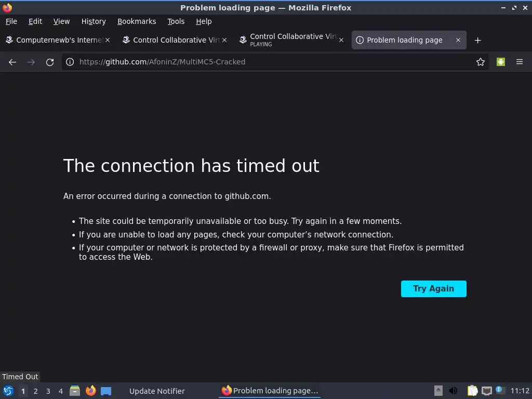Switch to workspace 2

pos(36,391)
